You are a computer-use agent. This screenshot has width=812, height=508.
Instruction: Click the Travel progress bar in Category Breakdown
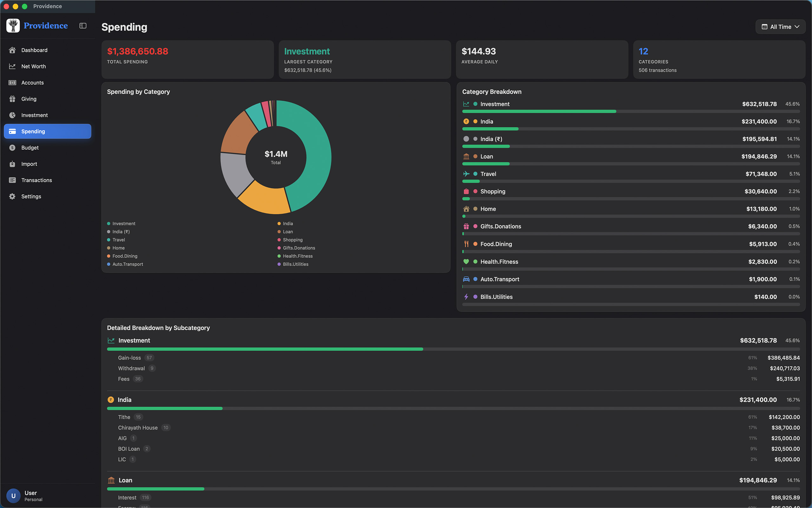tap(631, 181)
